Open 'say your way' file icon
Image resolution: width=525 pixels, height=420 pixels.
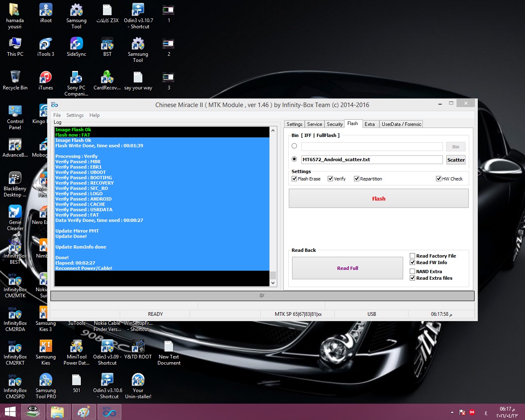pos(138,80)
